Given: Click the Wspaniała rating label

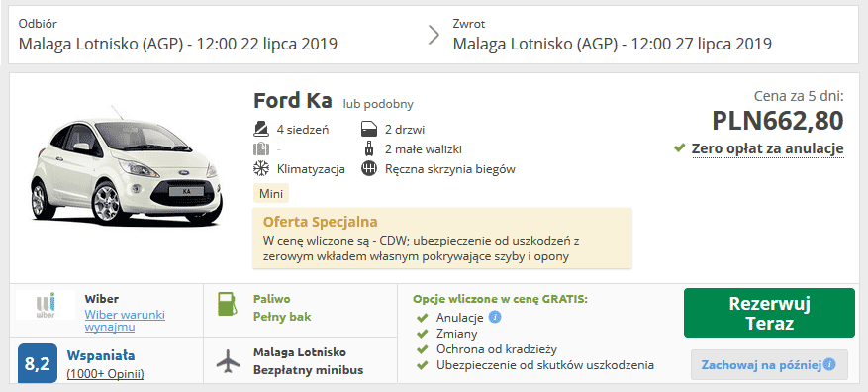Looking at the screenshot, I should point(101,355).
